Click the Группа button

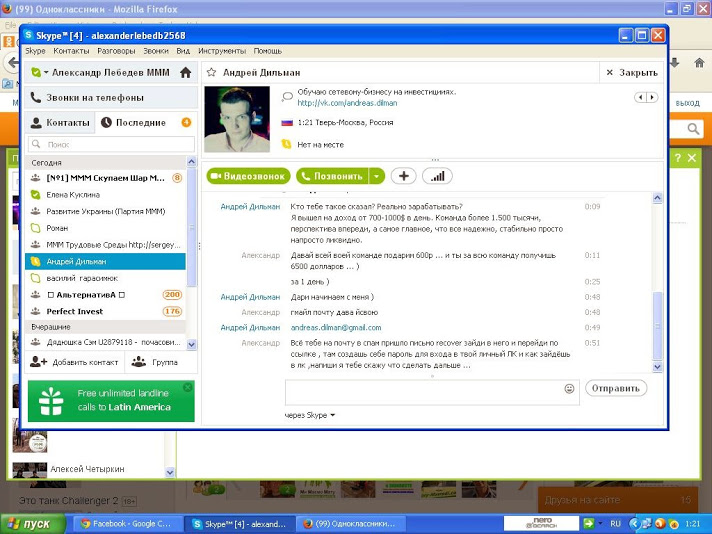[154, 362]
